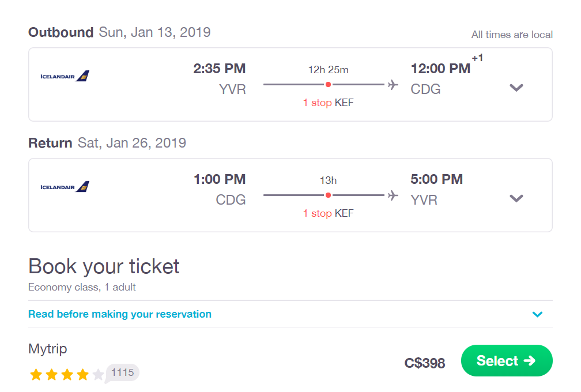The height and width of the screenshot is (392, 581).
Task: Click the Mytrip provider name
Action: click(x=48, y=349)
